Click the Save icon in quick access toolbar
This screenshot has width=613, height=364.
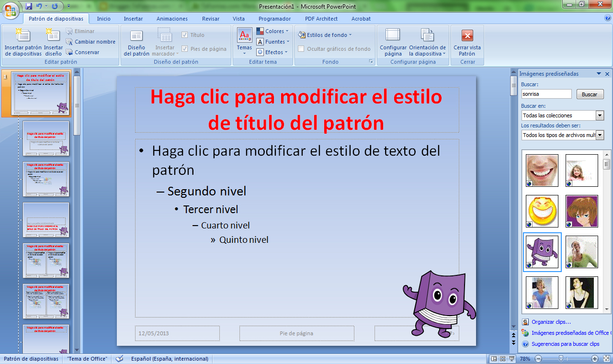coord(29,6)
